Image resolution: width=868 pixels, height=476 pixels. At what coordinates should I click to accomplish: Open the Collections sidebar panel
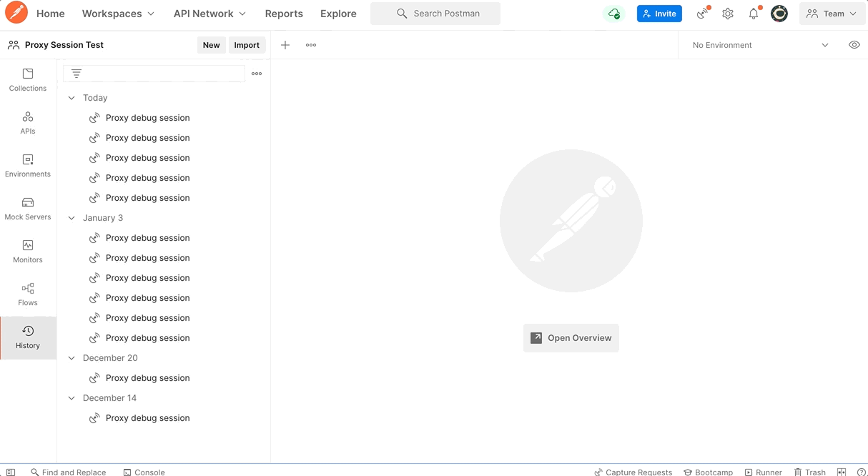[28, 80]
